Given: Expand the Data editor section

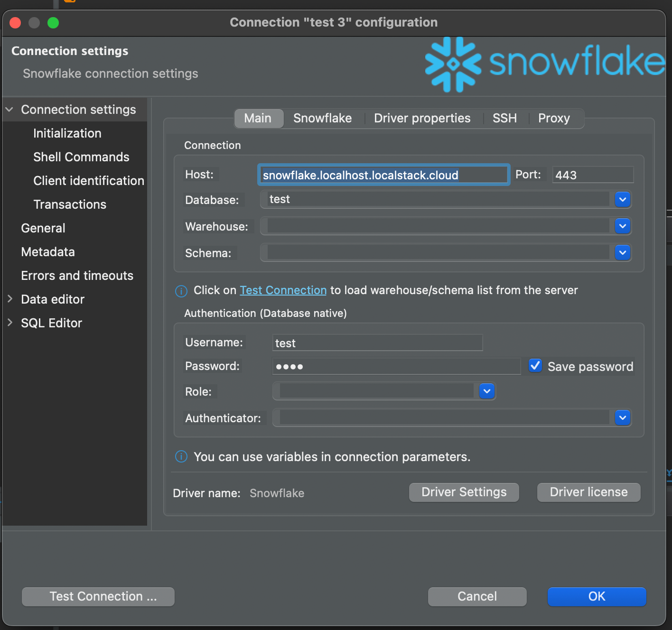Looking at the screenshot, I should (9, 299).
